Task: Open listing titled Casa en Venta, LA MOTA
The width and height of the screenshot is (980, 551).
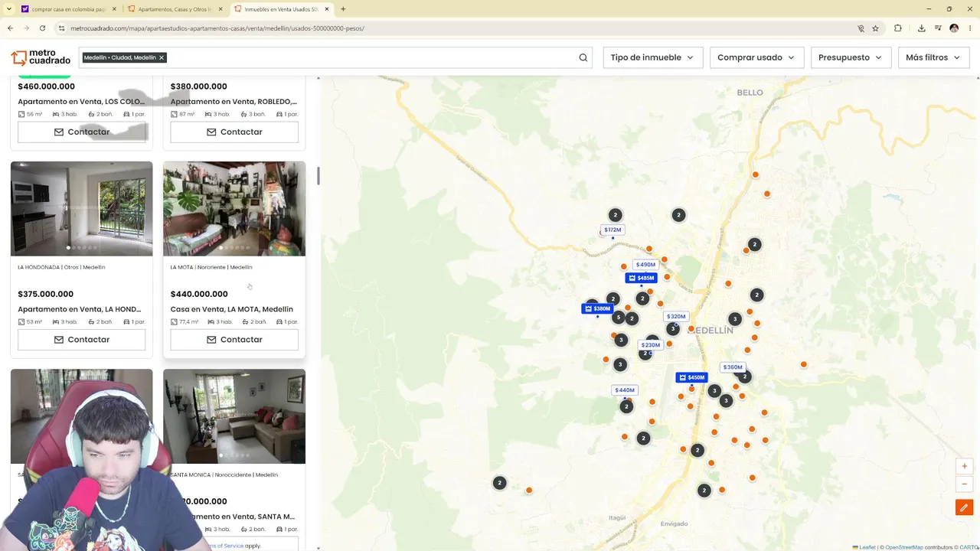Action: coord(231,309)
